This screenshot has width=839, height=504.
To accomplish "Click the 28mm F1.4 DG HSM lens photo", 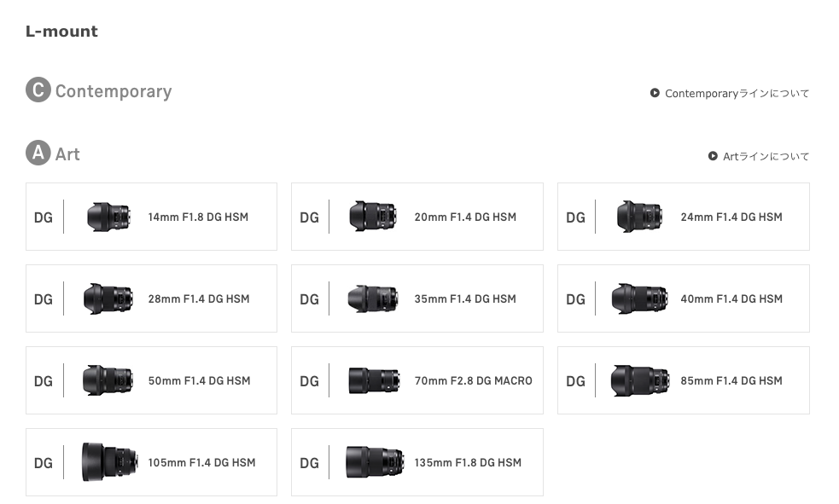I will click(108, 298).
